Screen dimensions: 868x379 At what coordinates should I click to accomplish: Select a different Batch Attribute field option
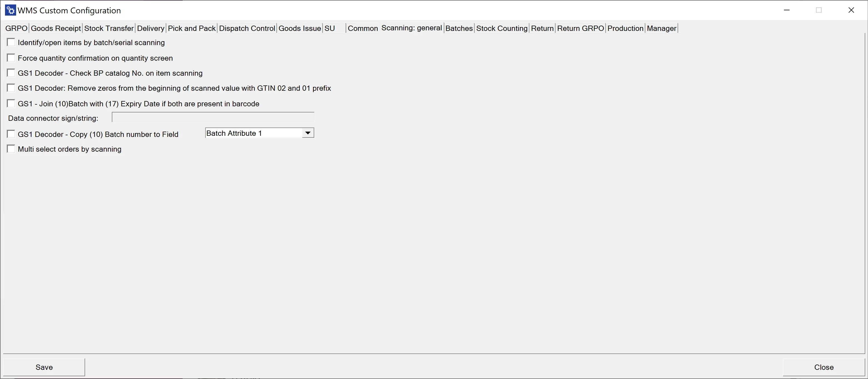pyautogui.click(x=308, y=133)
